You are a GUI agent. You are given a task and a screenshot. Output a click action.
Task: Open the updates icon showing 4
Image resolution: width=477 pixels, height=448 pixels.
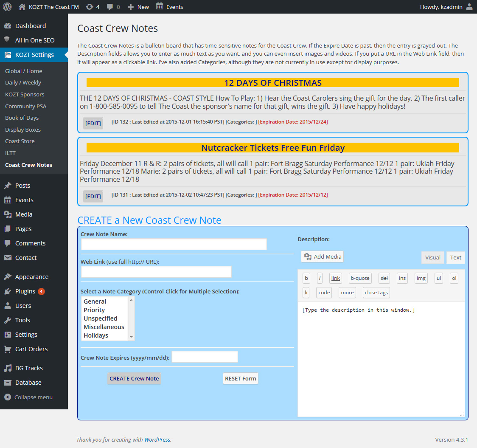[x=89, y=7]
